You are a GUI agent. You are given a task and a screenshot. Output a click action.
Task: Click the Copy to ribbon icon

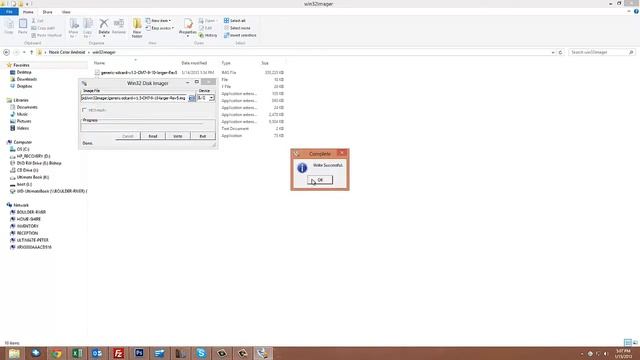87,28
